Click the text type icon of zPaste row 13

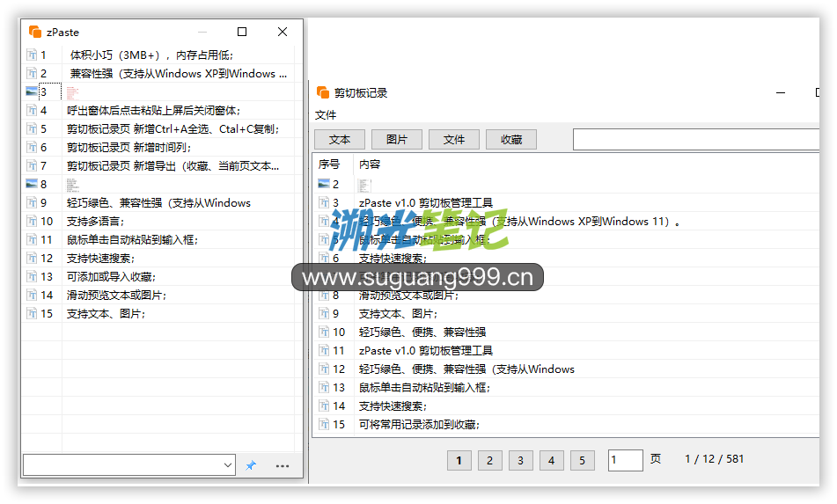pyautogui.click(x=32, y=277)
